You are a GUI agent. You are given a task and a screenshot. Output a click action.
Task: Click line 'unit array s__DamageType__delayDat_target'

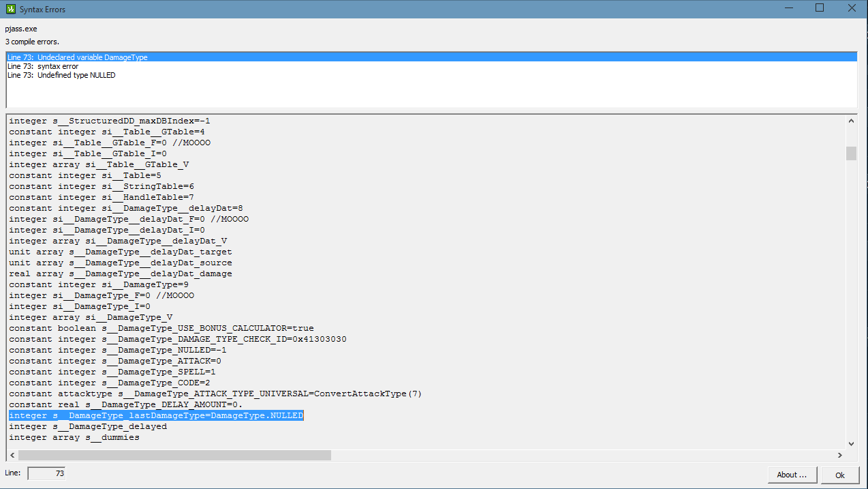point(121,252)
